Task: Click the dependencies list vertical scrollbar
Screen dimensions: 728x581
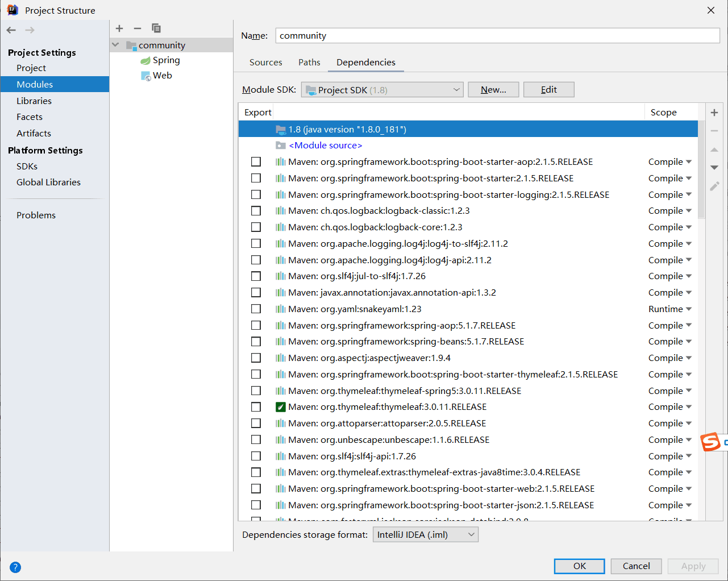Action: point(701,171)
